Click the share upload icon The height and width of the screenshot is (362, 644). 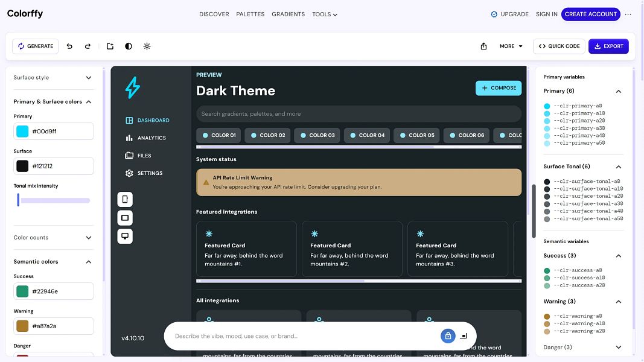483,46
